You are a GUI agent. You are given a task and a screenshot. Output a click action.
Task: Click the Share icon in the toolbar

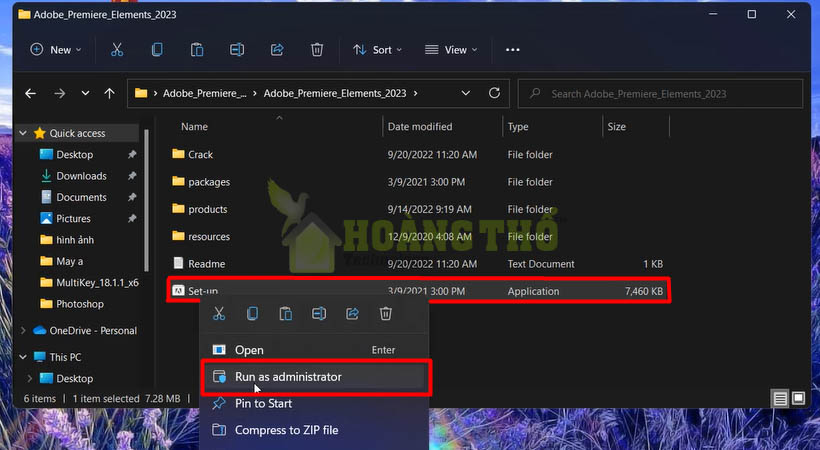[277, 49]
